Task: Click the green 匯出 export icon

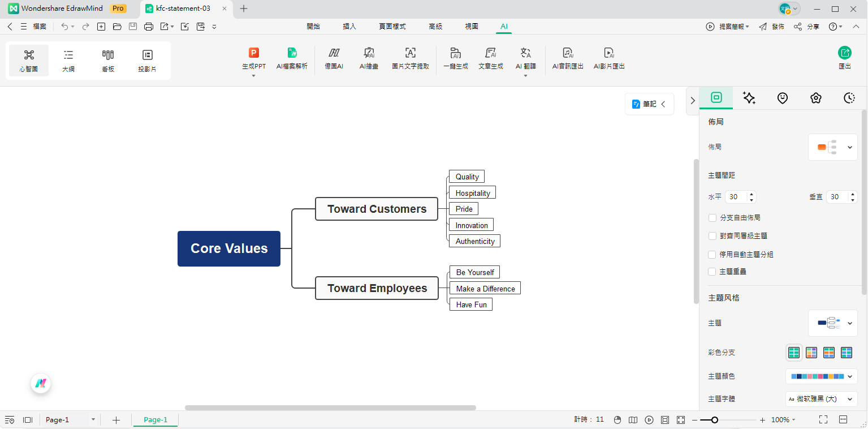Action: tap(844, 53)
